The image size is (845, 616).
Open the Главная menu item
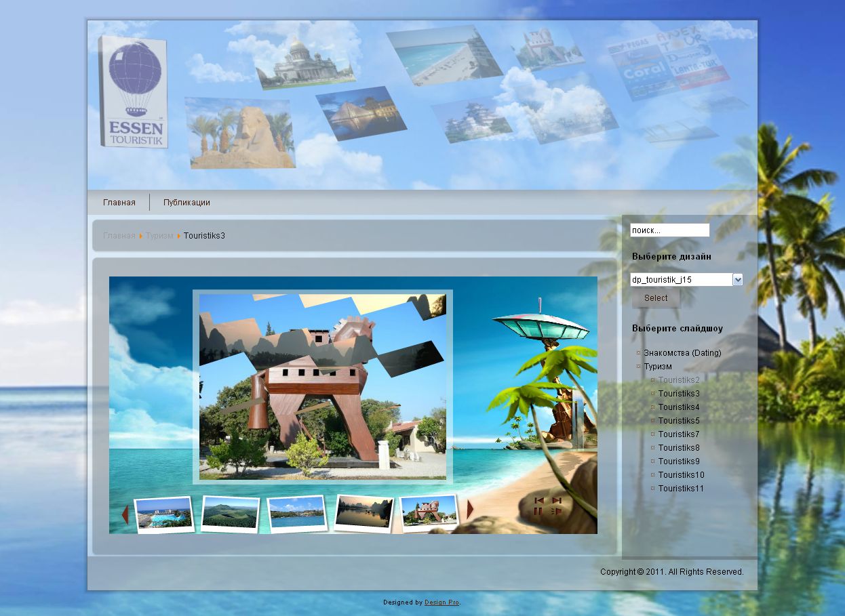click(x=119, y=203)
